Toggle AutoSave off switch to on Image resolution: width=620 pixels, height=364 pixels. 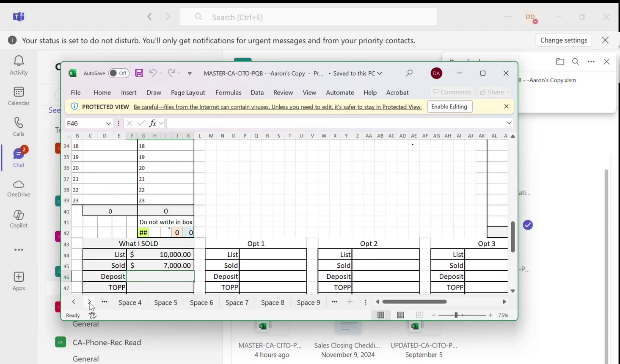click(x=119, y=73)
